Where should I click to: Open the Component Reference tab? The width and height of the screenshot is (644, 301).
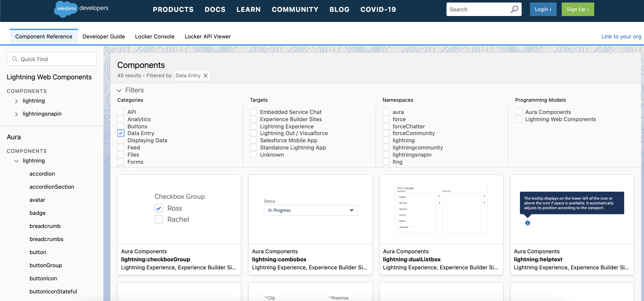(44, 37)
